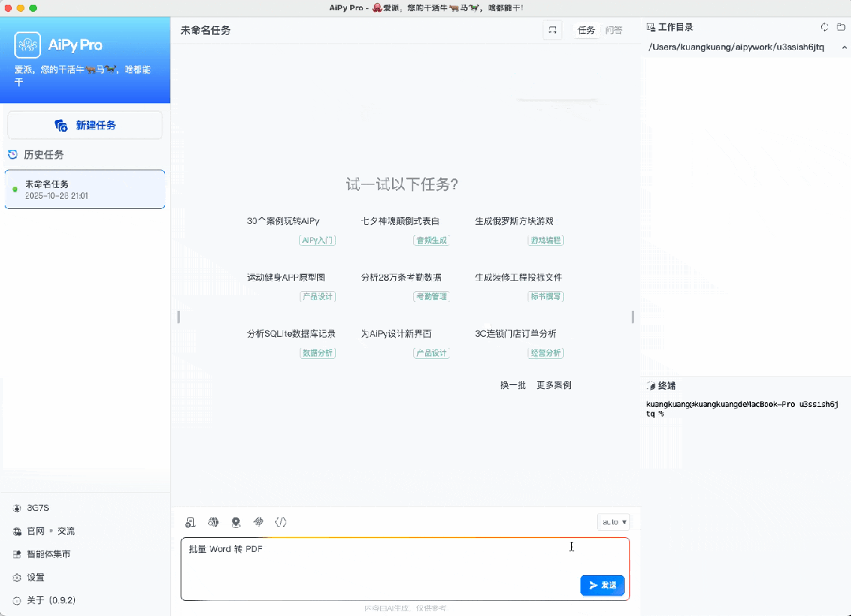851x616 pixels.
Task: Collapse the working directory path chevron
Action: [x=844, y=47]
